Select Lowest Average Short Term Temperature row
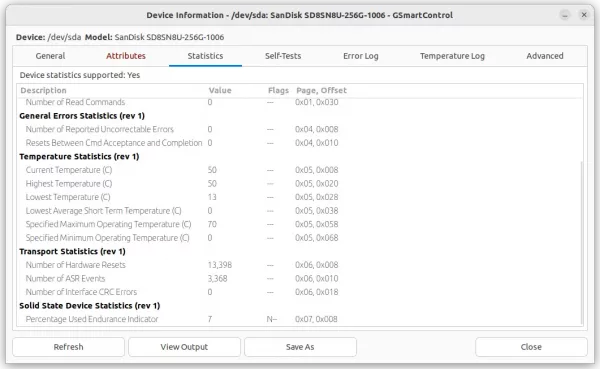The image size is (600, 369). coord(299,211)
